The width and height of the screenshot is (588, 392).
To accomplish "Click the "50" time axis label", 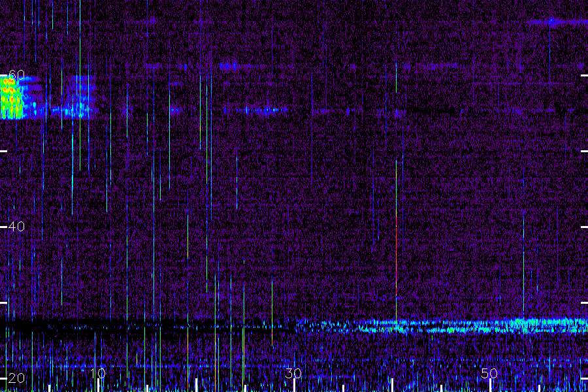I will 489,373.
